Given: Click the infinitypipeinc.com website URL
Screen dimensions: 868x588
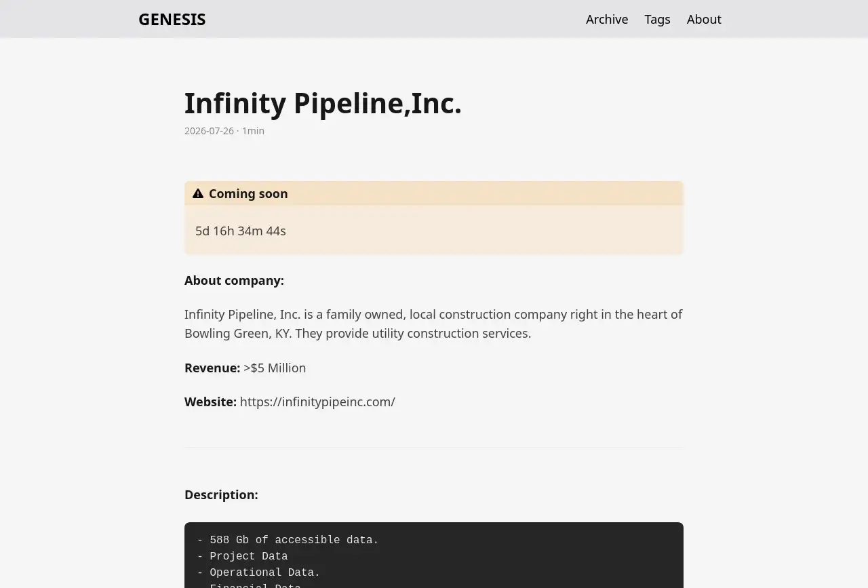Looking at the screenshot, I should tap(317, 402).
